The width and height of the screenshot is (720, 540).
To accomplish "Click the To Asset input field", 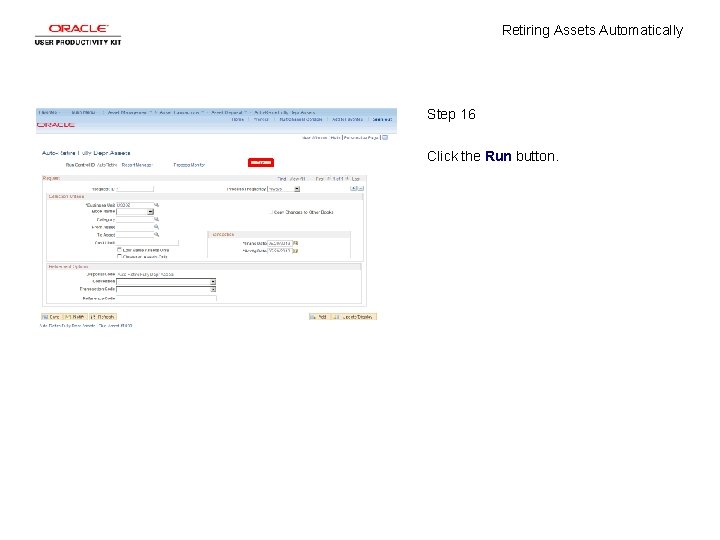I will point(135,235).
